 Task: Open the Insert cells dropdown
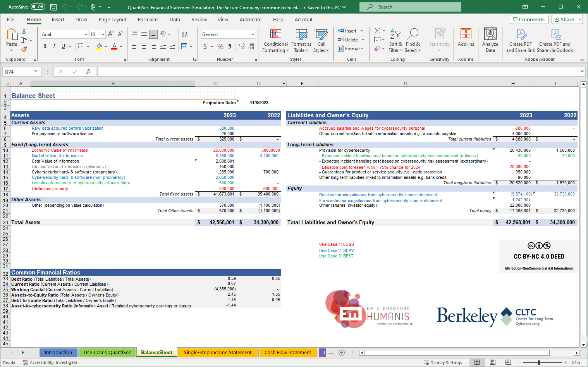coord(361,31)
